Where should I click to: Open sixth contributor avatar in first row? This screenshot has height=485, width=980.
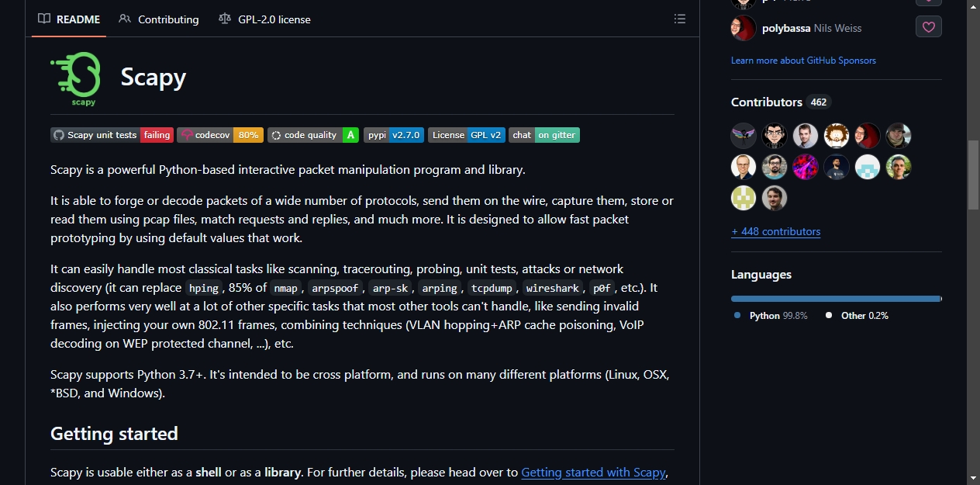[x=899, y=136]
